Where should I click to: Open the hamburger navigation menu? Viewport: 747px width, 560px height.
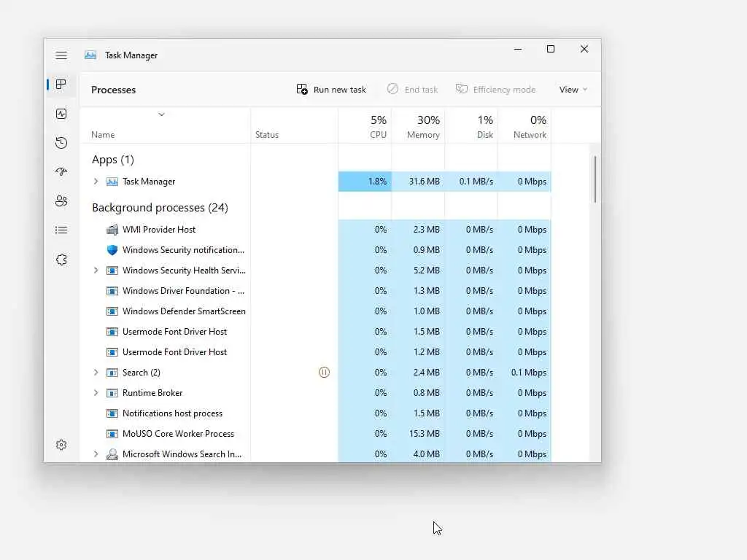pyautogui.click(x=61, y=55)
